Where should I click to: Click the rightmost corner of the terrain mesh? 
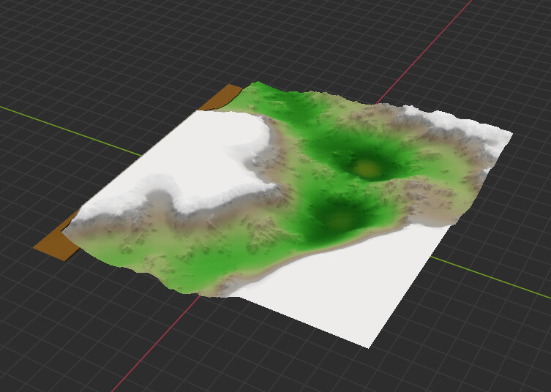tap(510, 135)
